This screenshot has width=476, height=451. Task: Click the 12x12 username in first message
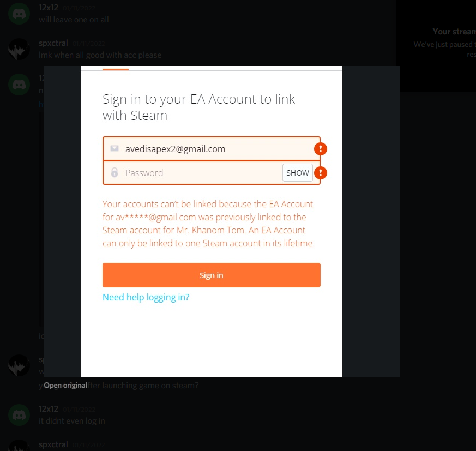pyautogui.click(x=49, y=8)
